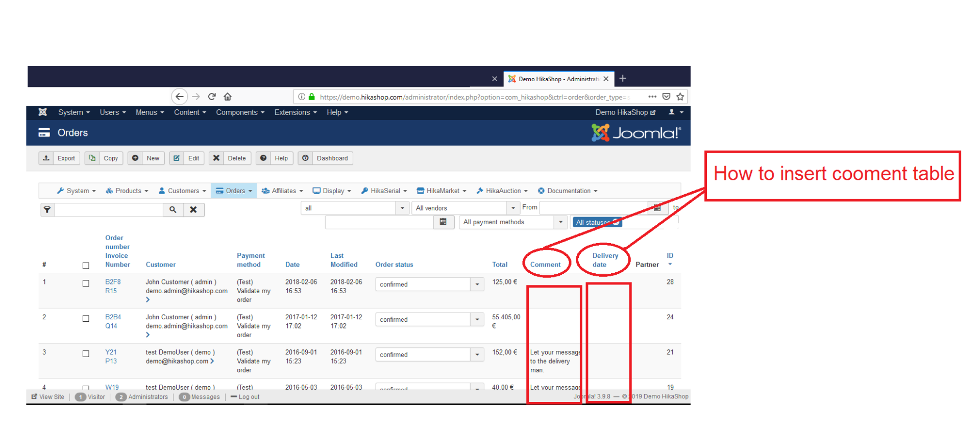This screenshot has height=426, width=980.
Task: Open the Content menu
Action: pos(190,112)
